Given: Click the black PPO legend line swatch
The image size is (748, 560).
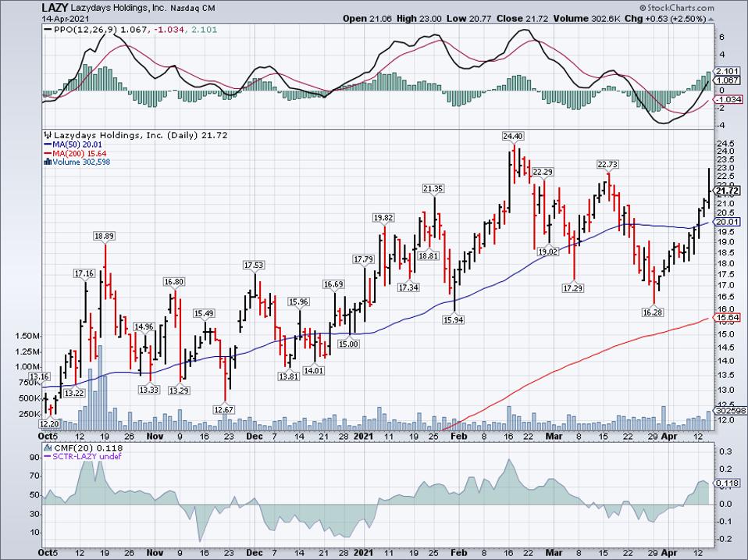Looking at the screenshot, I should pos(47,30).
